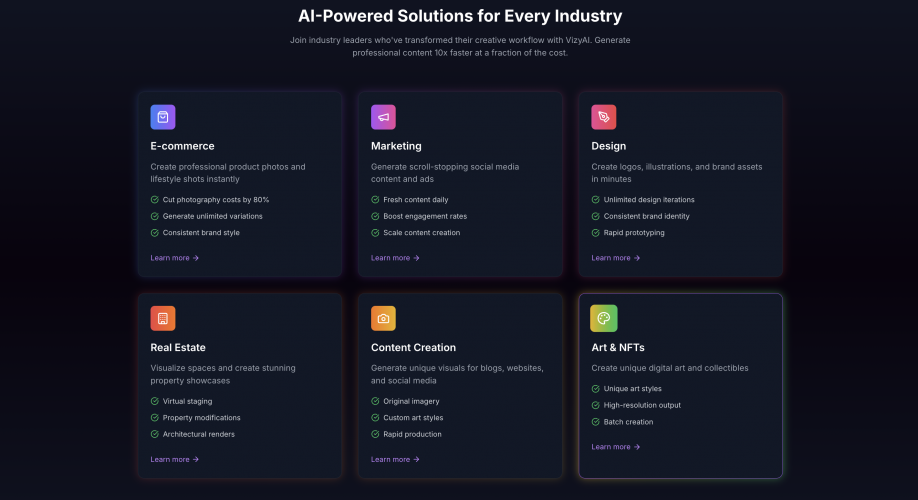Click text Property modifications
The image size is (918, 500).
click(201, 417)
